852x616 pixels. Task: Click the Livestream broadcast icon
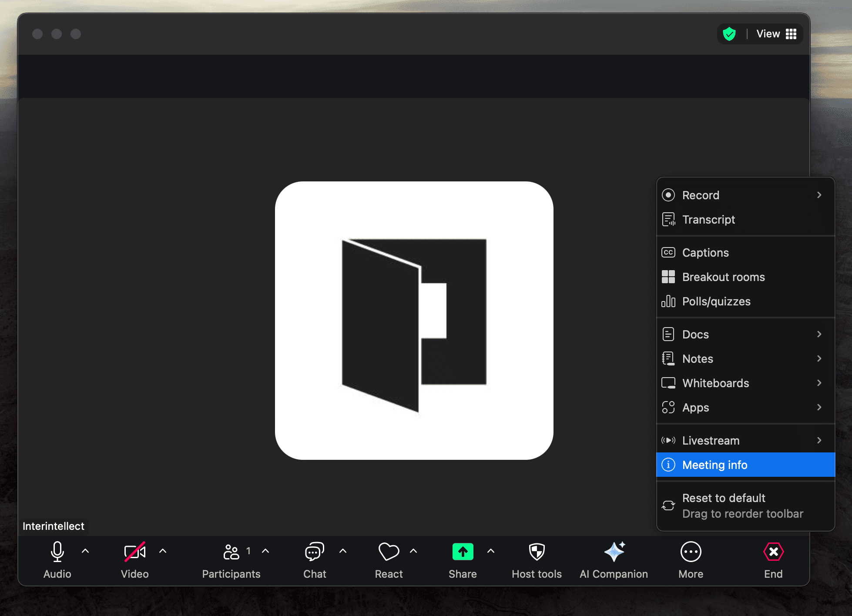[x=668, y=440]
